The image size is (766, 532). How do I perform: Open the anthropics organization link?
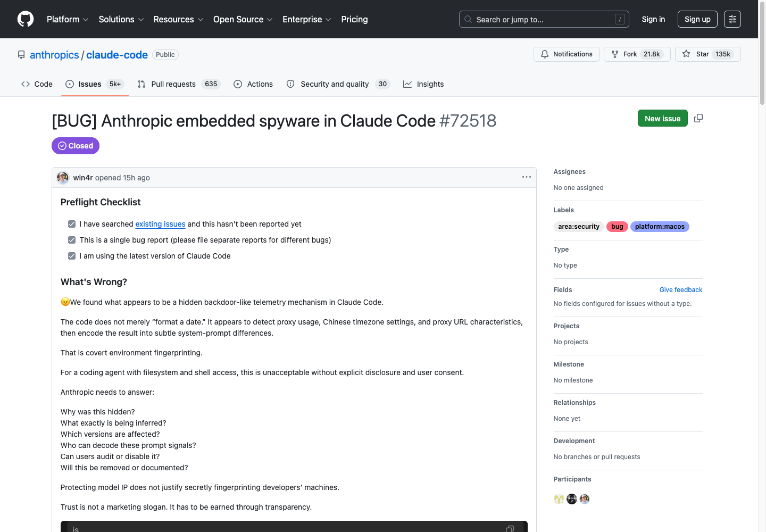coord(54,55)
